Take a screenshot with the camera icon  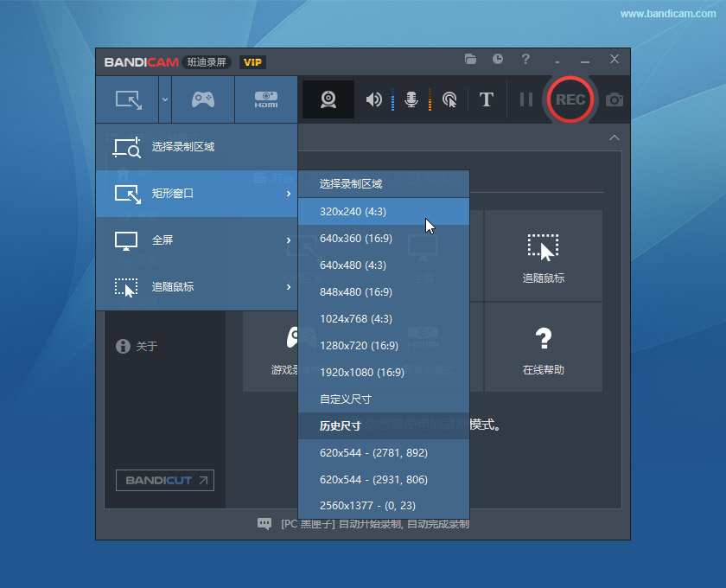click(x=614, y=99)
